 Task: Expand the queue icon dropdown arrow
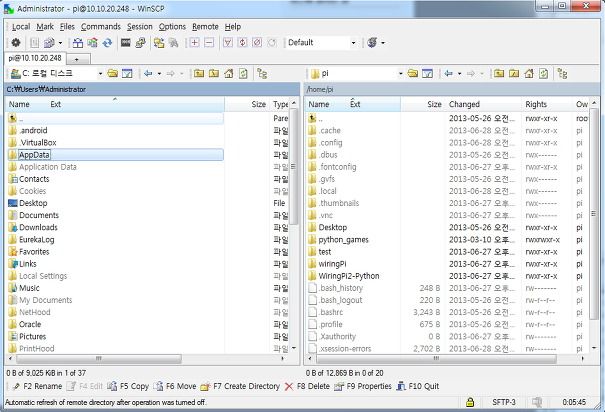[x=60, y=42]
